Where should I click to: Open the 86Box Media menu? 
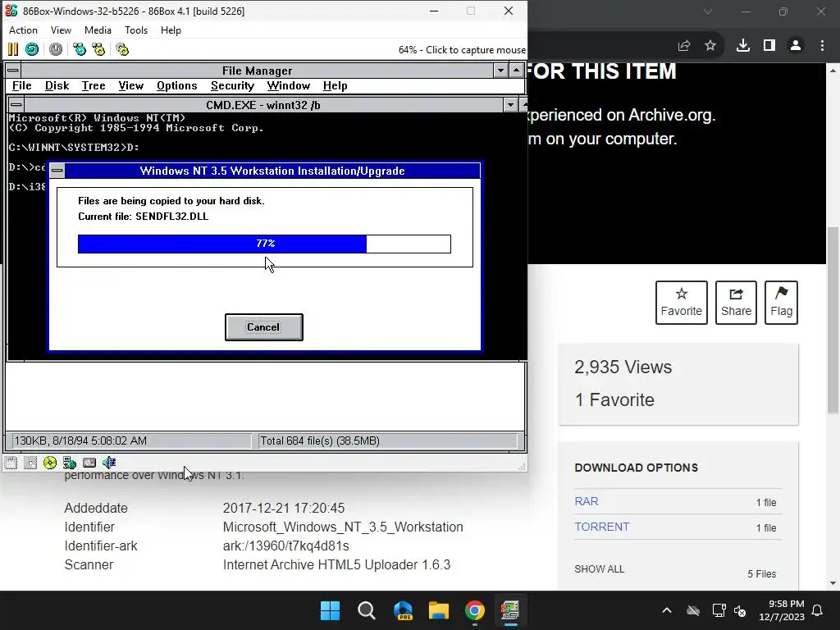pyautogui.click(x=98, y=30)
